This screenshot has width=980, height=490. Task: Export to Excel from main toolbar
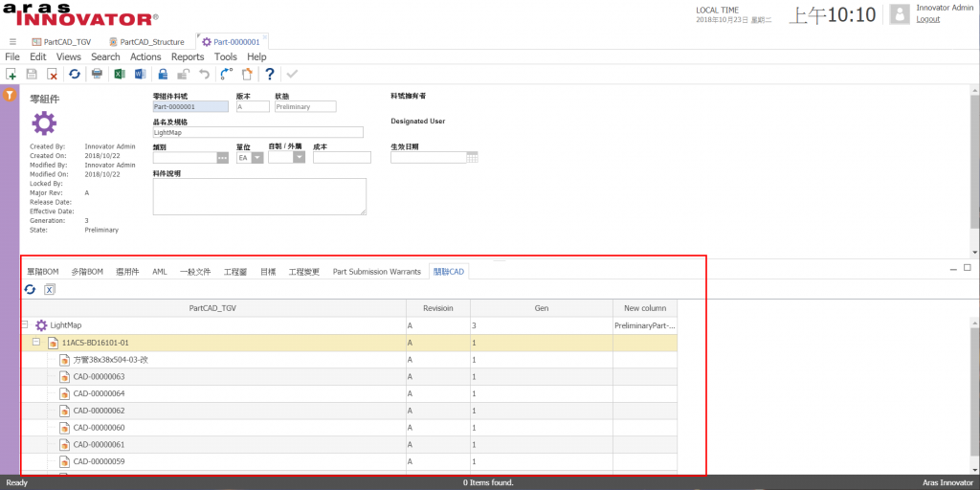pos(119,75)
